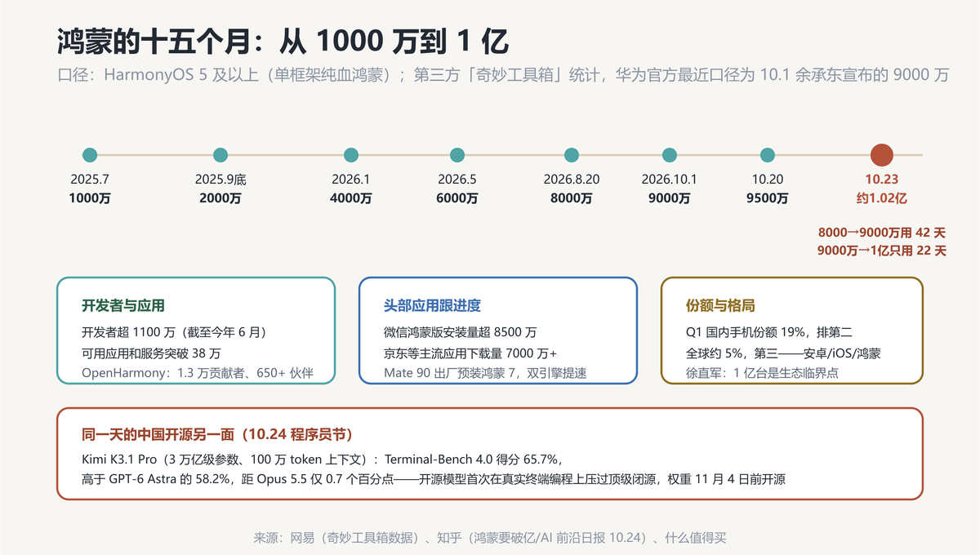
Task: Click the Mate 90 出厂预装鸿蒙 7 line
Action: (x=485, y=374)
